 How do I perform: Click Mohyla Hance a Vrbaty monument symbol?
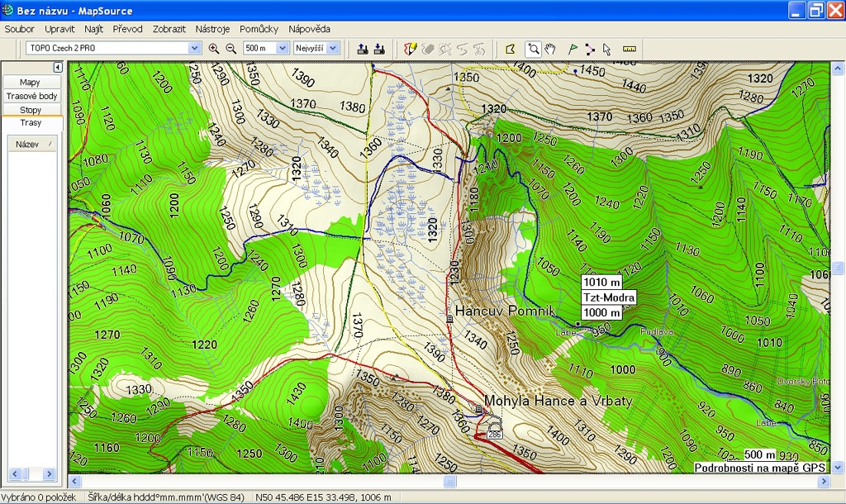[478, 409]
